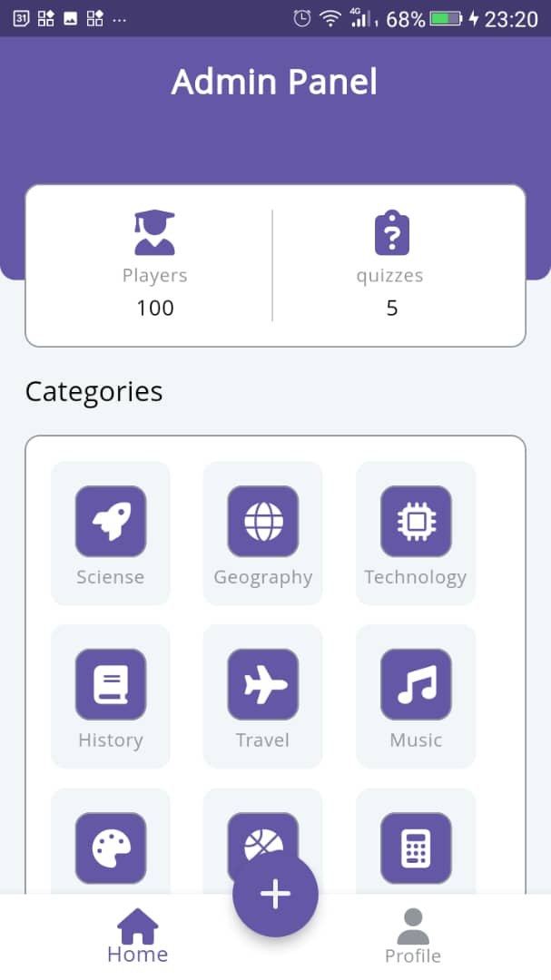Select the History book icon
The width and height of the screenshot is (551, 980).
(110, 684)
